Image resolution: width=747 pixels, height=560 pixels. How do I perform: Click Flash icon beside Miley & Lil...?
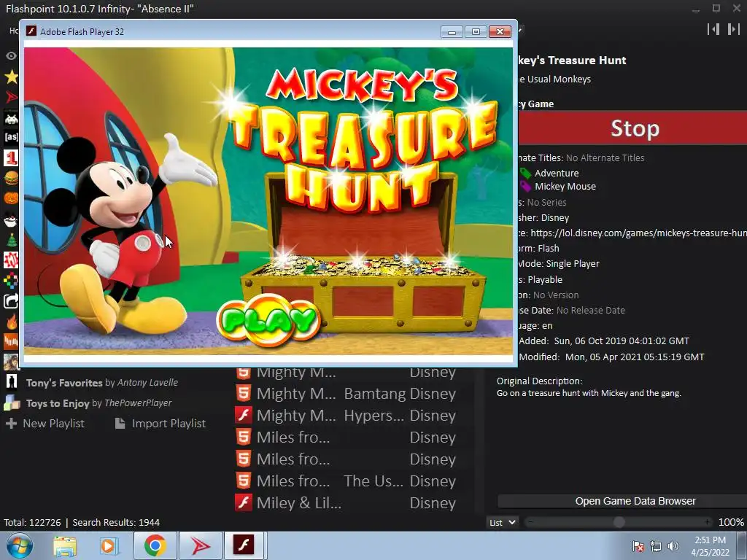click(244, 503)
